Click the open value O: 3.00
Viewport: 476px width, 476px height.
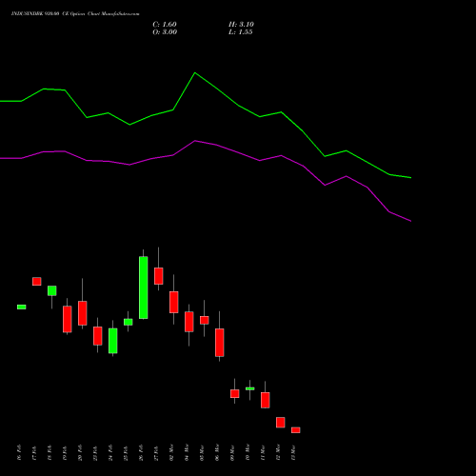165,32
